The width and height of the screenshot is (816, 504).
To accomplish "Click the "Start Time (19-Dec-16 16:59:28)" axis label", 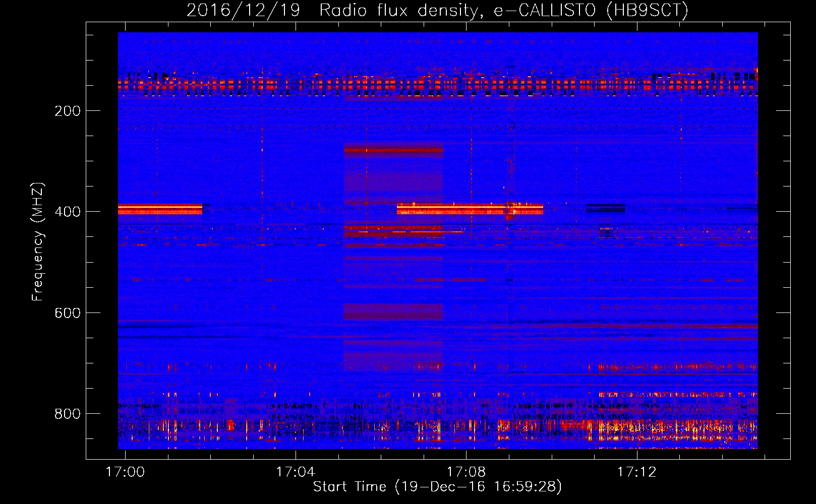I will 437,487.
